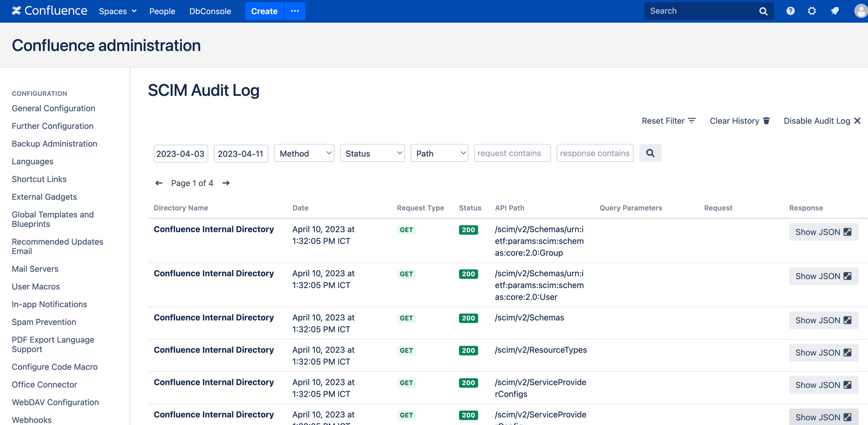Focus the 'response contains' field
The image size is (868, 425).
coord(595,153)
